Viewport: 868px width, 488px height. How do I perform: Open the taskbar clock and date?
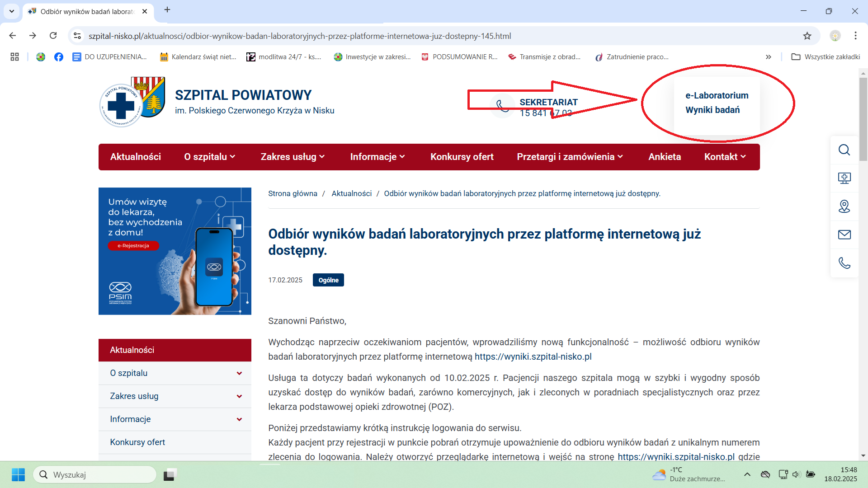841,474
